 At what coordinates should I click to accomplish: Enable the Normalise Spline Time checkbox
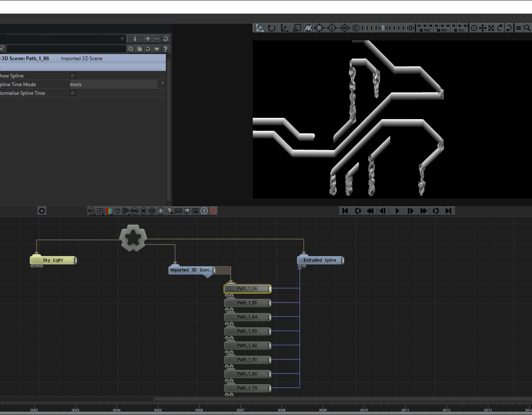[x=73, y=93]
